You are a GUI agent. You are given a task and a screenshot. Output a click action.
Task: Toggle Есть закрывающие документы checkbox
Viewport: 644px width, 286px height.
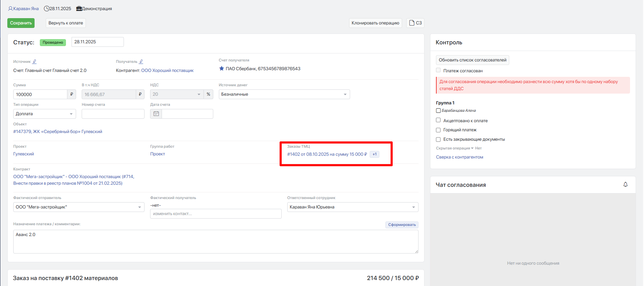[438, 139]
